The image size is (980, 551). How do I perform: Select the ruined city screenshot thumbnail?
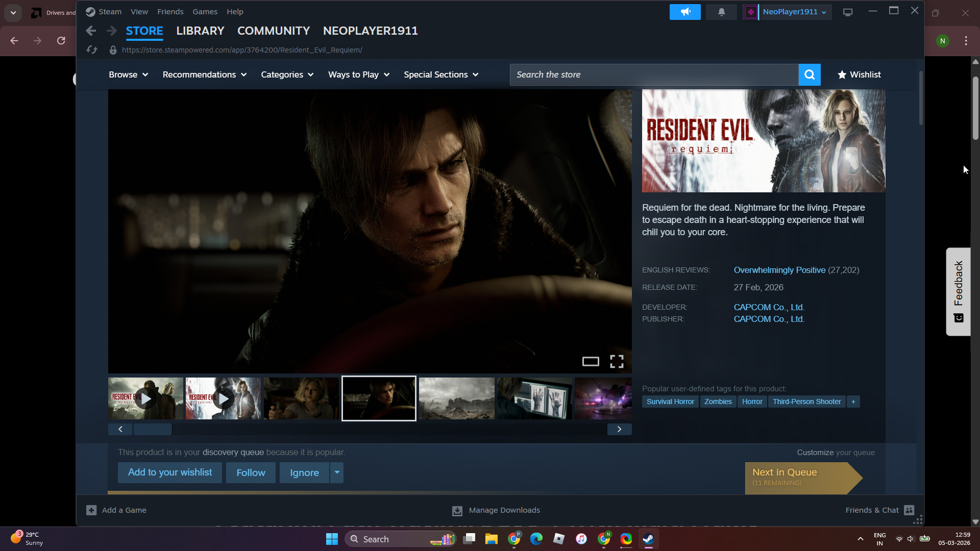(x=456, y=398)
